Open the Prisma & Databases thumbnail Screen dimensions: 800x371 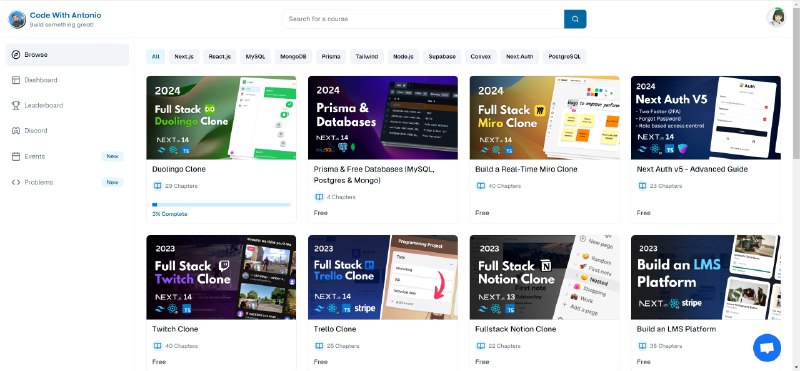point(383,118)
